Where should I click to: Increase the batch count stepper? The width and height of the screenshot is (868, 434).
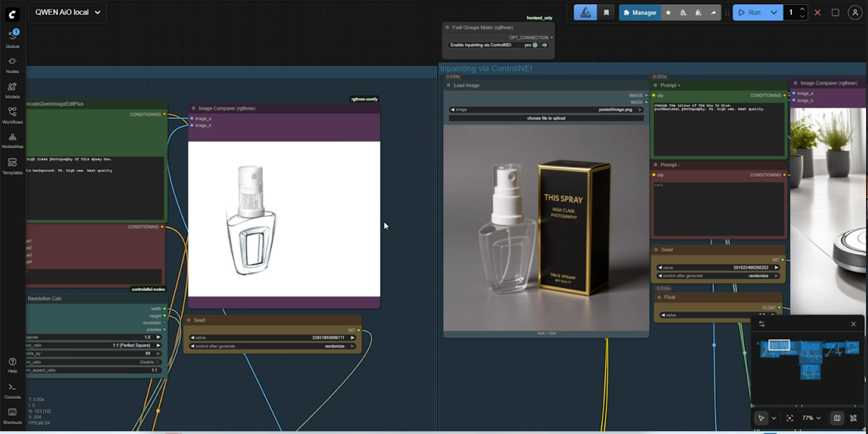click(802, 9)
